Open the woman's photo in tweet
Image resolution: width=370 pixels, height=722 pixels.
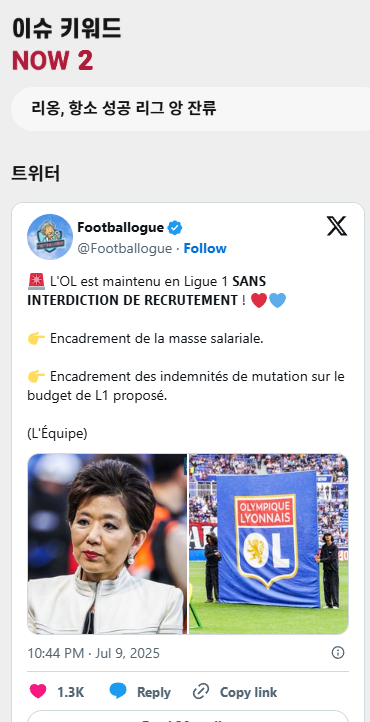(x=107, y=544)
